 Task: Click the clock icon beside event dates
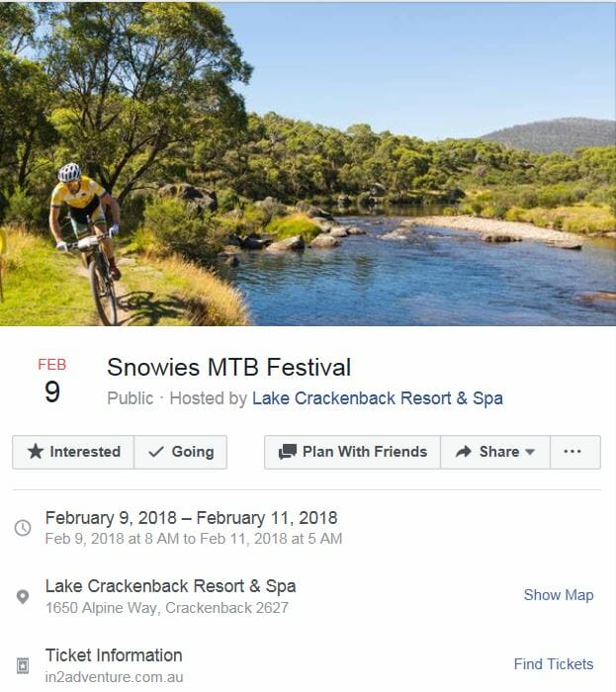(23, 528)
